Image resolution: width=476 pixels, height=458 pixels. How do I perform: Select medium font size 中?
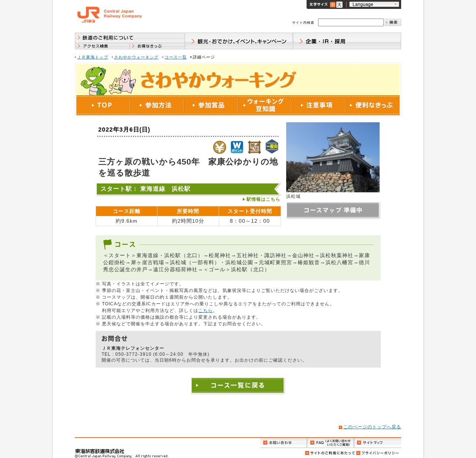(x=333, y=4)
